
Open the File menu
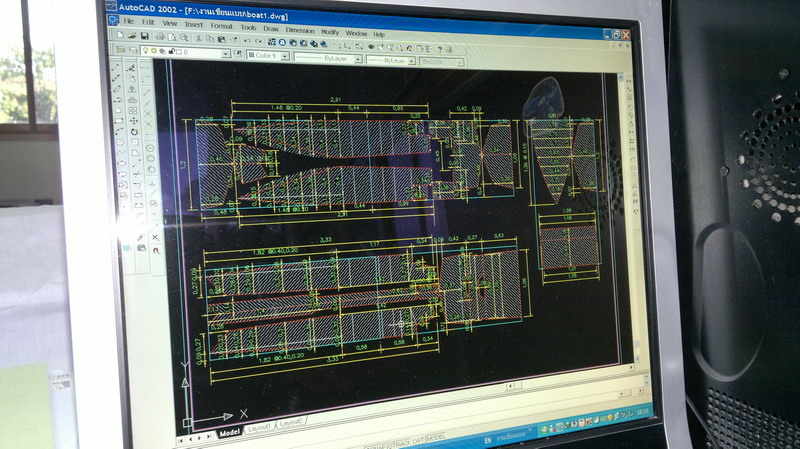128,21
